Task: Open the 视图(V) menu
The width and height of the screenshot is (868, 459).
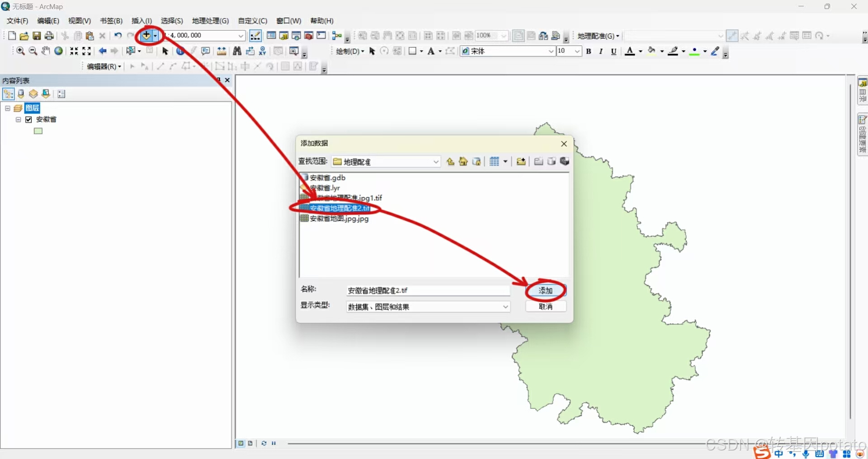Action: click(80, 21)
